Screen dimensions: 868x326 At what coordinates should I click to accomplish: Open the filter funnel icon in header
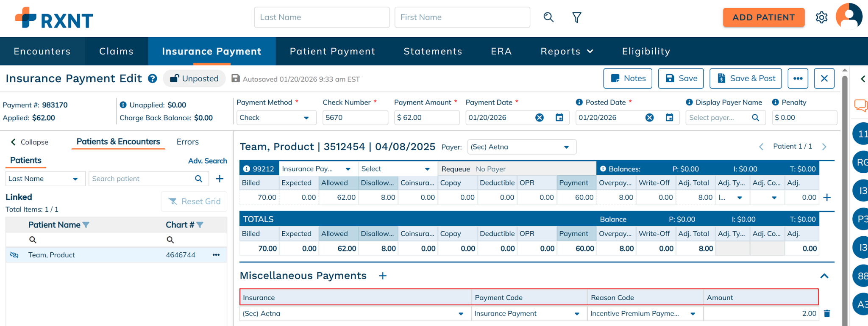coord(576,17)
